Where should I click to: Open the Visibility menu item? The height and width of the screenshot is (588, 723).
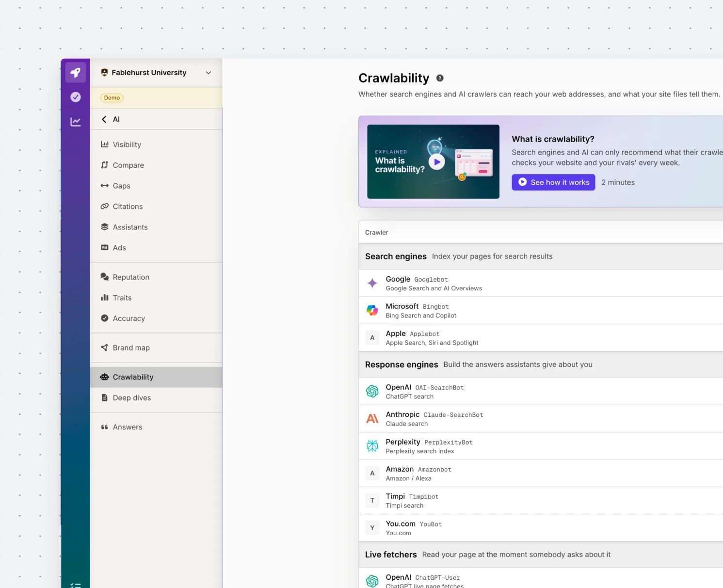click(156, 144)
